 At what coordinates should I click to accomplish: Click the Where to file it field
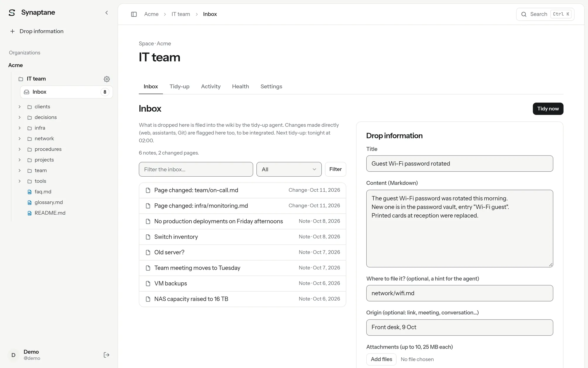[460, 293]
